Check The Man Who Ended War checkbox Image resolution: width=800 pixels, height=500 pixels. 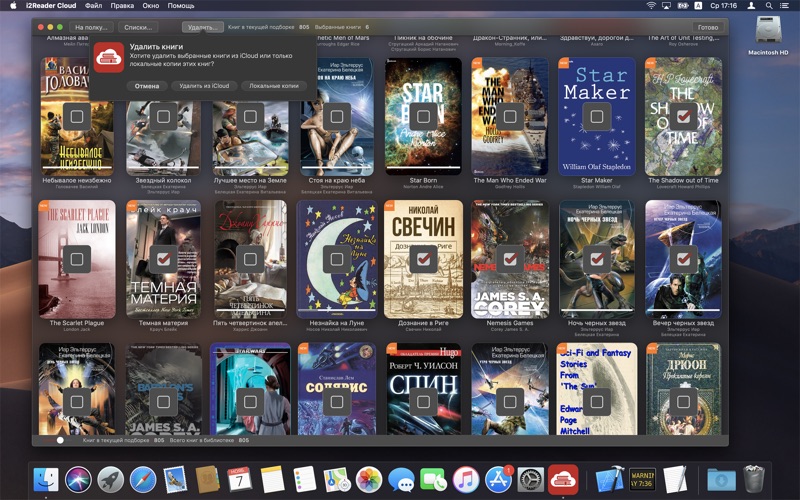[510, 117]
